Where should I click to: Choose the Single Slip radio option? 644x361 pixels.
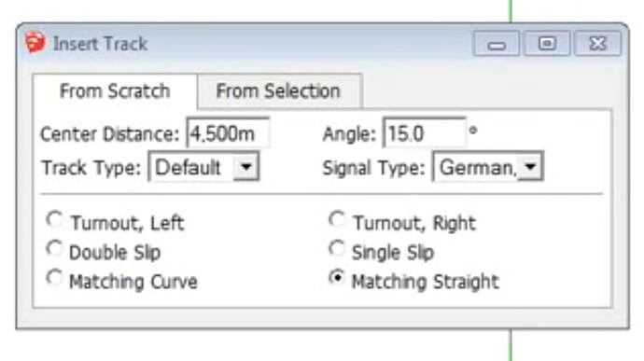coord(337,249)
